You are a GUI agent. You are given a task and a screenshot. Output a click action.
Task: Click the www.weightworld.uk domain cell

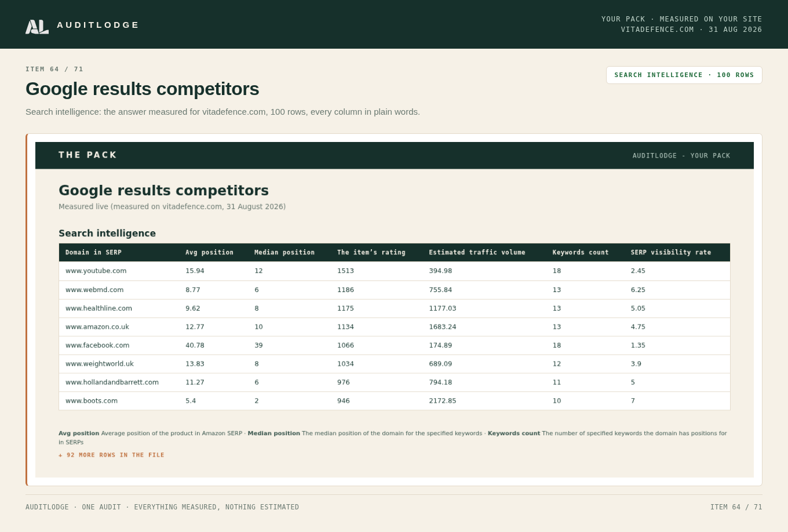[100, 364]
